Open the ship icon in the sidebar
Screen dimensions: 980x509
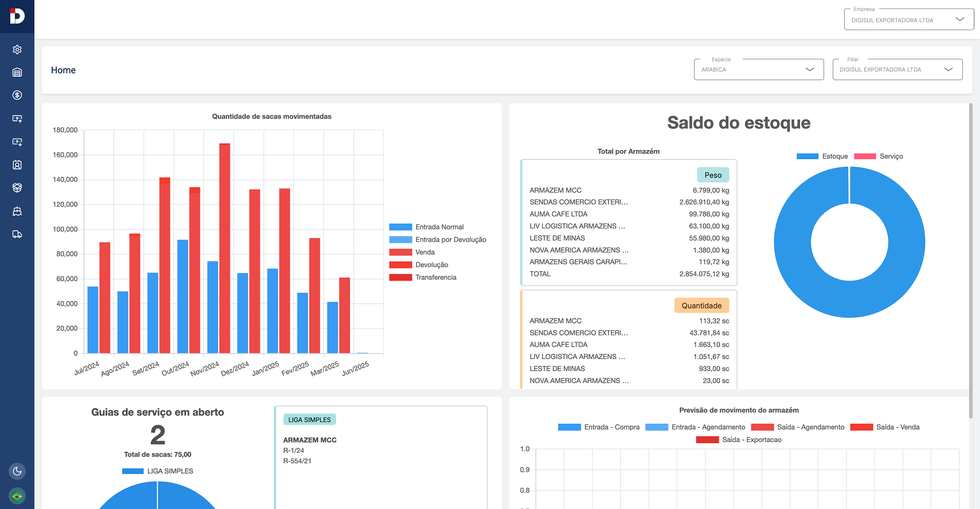click(x=17, y=211)
